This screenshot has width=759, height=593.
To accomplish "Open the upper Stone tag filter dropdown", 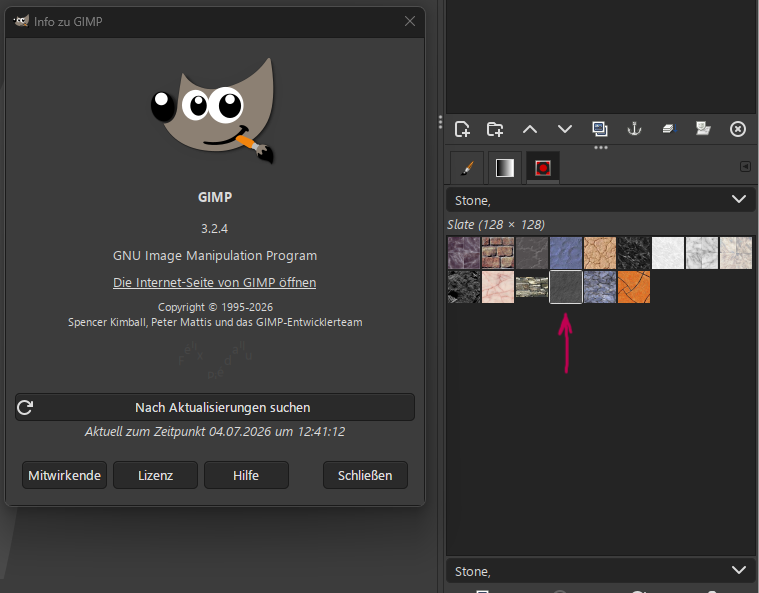I will point(600,200).
